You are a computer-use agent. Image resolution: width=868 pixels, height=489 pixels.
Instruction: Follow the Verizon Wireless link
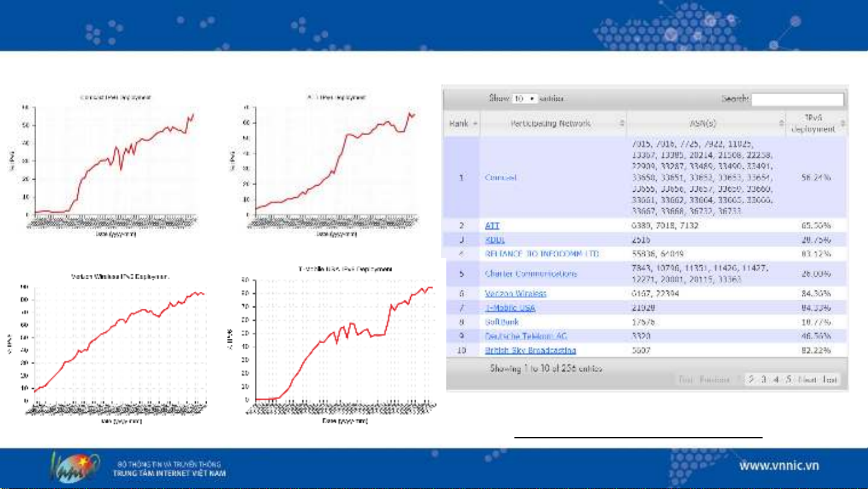[x=516, y=294]
